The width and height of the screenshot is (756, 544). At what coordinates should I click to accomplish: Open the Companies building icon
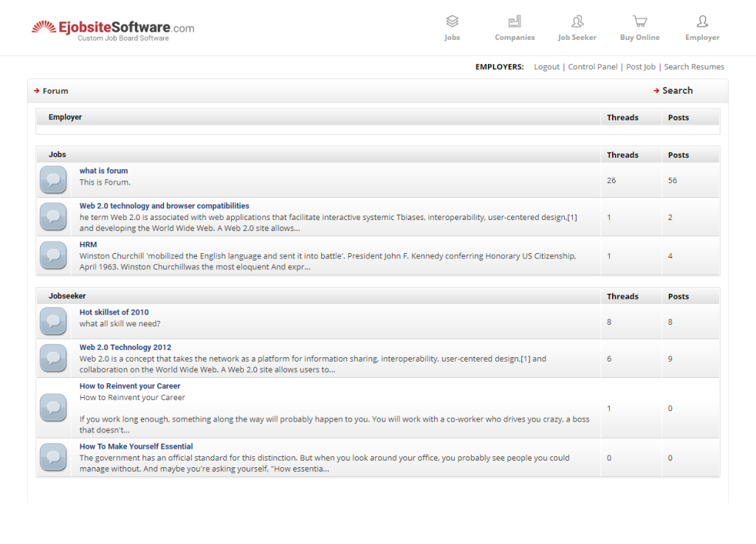515,21
